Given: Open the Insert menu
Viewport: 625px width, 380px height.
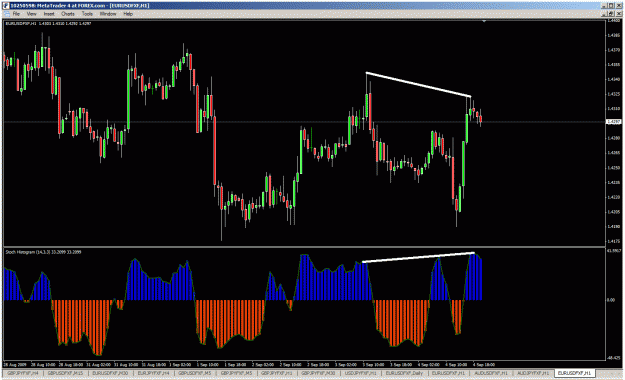Looking at the screenshot, I should click(x=49, y=14).
